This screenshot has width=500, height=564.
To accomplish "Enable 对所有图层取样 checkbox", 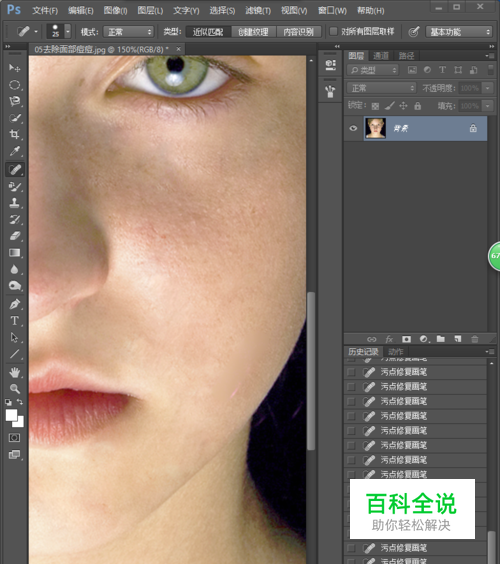I will tap(333, 32).
